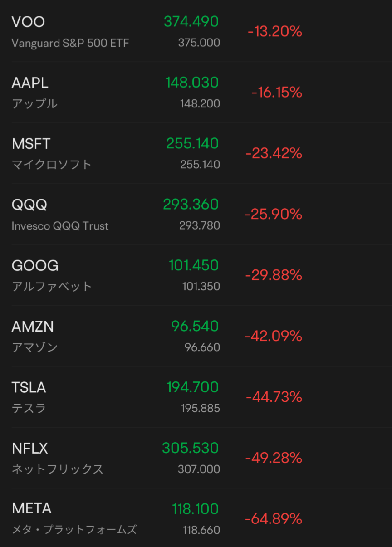Select the NFLX ticker symbol
392x547 pixels.
point(30,449)
